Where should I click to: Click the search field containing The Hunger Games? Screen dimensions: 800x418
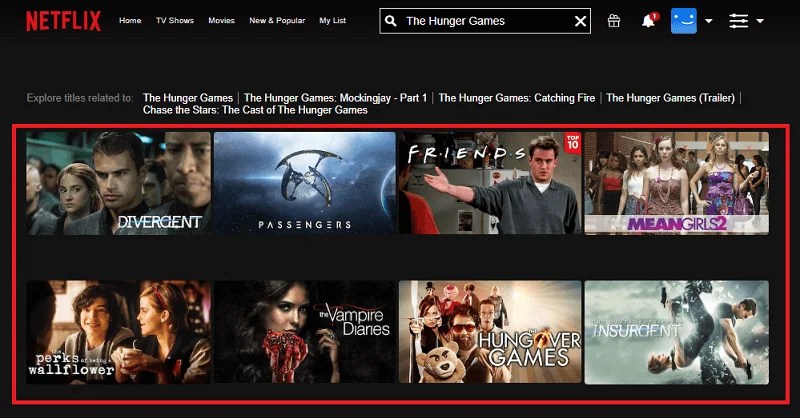tap(485, 21)
